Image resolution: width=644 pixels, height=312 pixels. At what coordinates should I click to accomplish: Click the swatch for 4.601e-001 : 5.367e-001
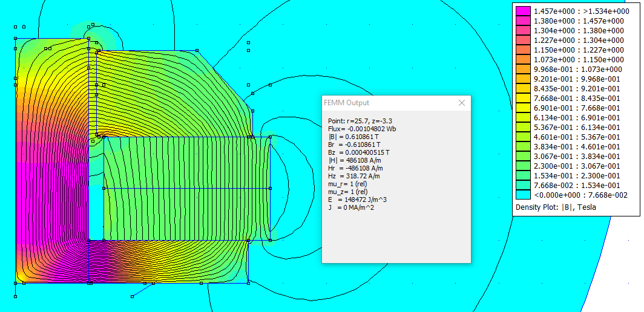523,137
